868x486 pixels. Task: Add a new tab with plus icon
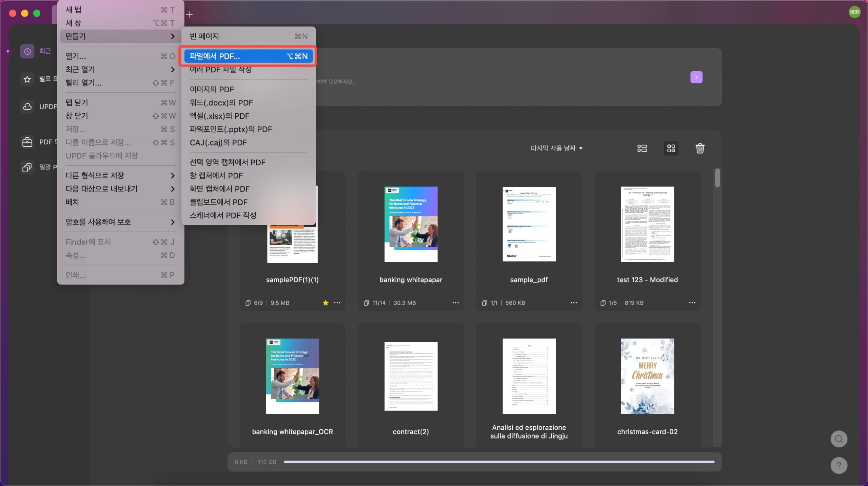coord(189,15)
